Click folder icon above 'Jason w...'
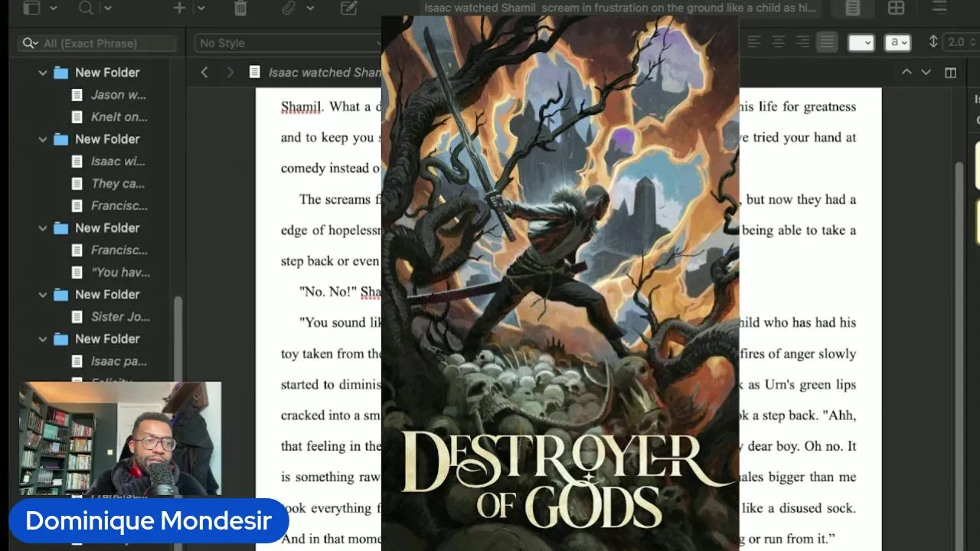This screenshot has width=980, height=551. pos(61,73)
